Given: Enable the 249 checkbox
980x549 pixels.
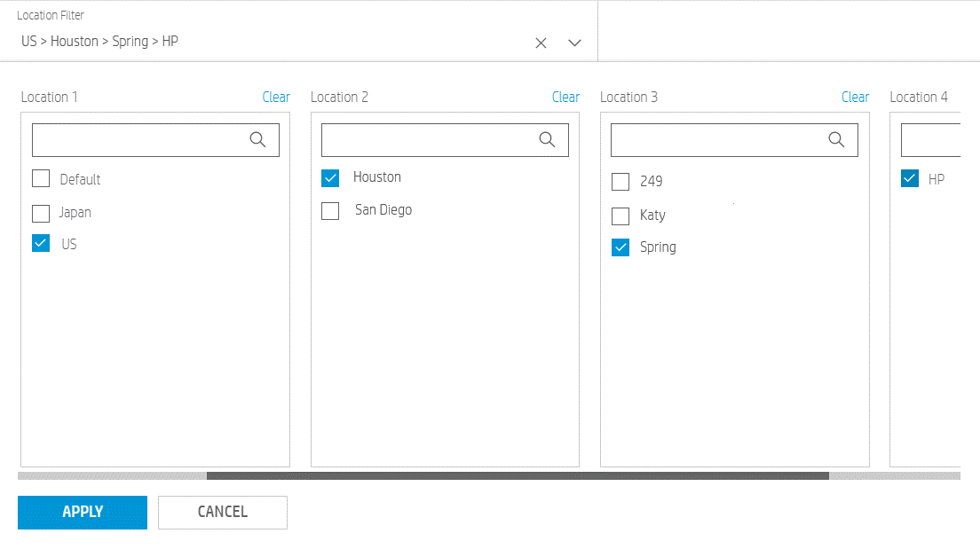Looking at the screenshot, I should 620,181.
